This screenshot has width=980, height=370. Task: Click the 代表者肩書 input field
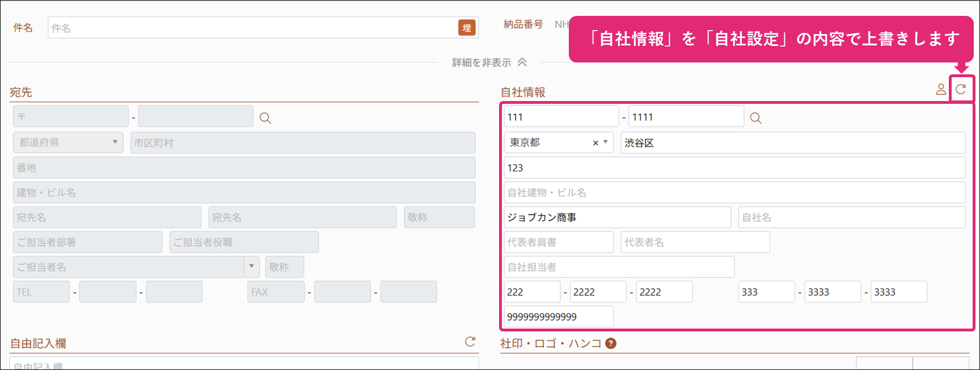559,242
